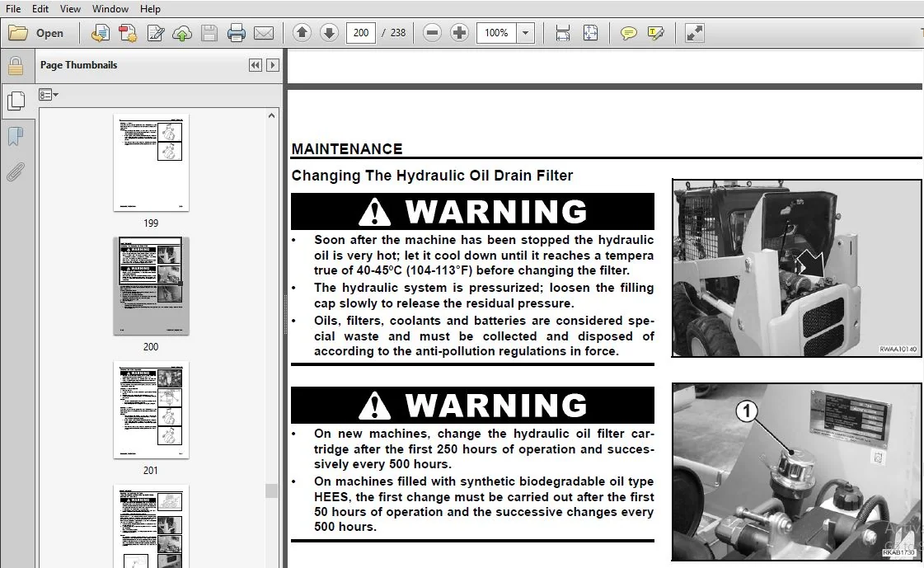Screen dimensions: 924x568
Task: Click the read mode expand icon
Action: 695,33
